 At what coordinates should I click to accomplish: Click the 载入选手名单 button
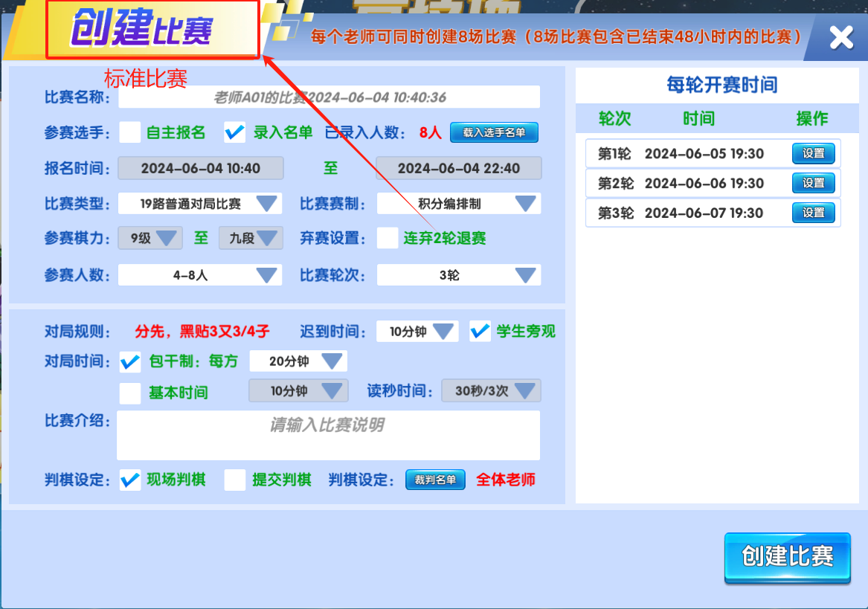click(494, 133)
